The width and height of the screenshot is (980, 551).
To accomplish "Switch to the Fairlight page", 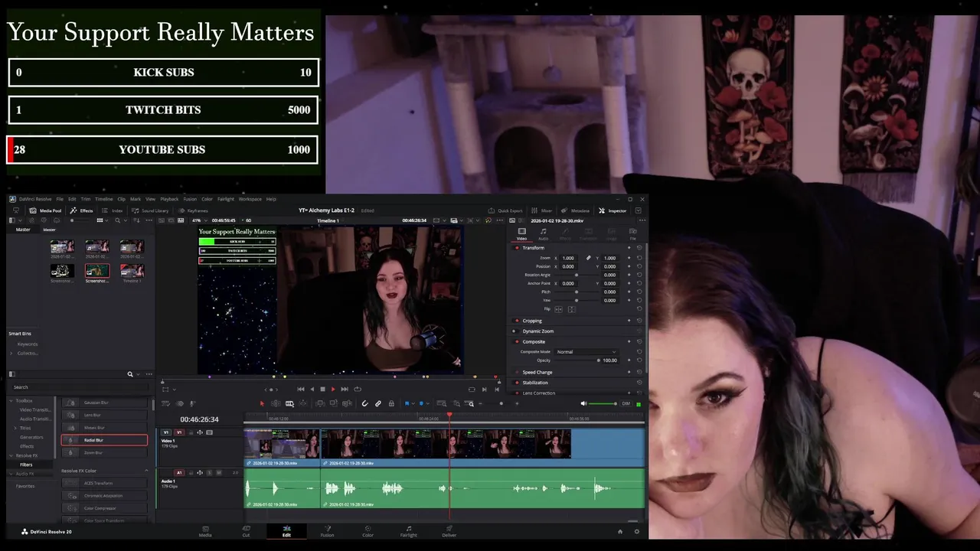I will tap(409, 531).
